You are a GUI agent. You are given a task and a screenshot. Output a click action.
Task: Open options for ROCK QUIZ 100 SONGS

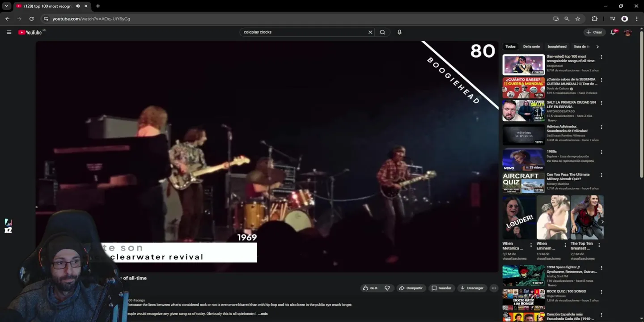coord(602,292)
